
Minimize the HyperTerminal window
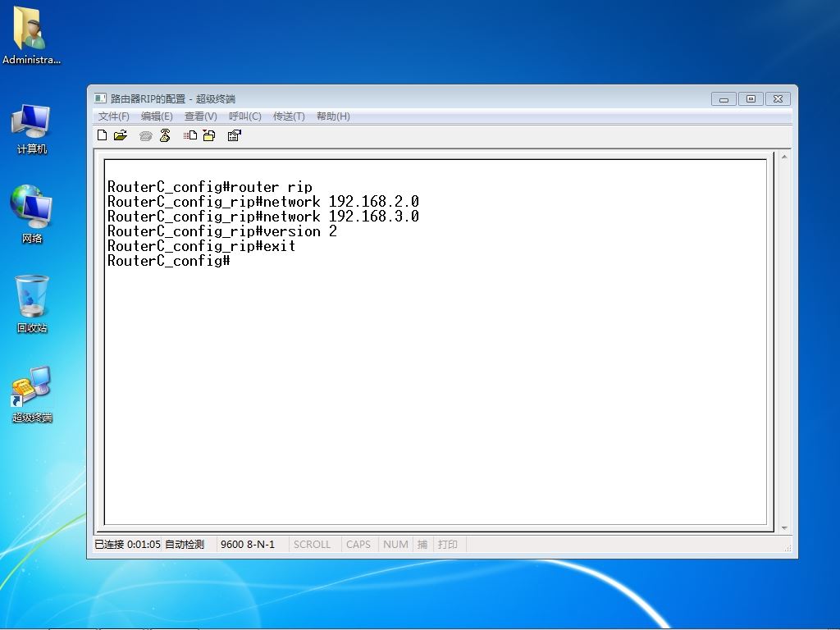click(x=724, y=99)
